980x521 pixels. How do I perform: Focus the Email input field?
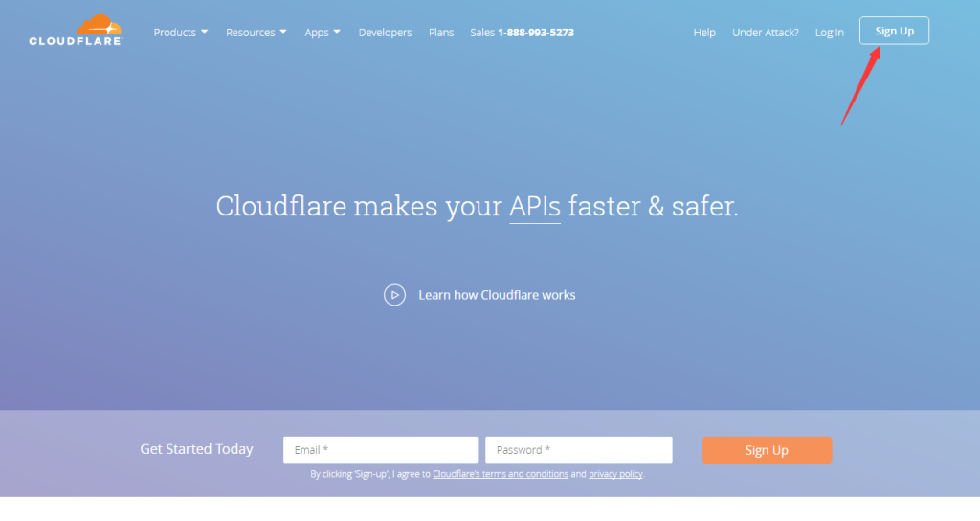(380, 450)
